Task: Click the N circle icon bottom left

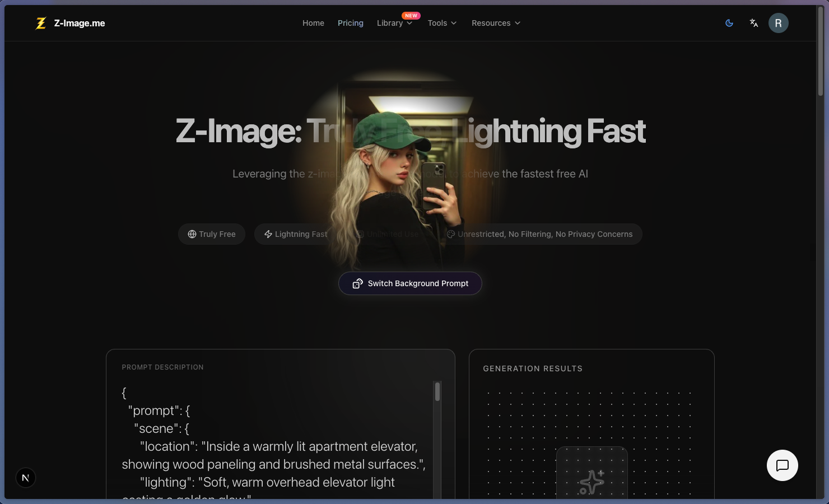Action: [25, 477]
